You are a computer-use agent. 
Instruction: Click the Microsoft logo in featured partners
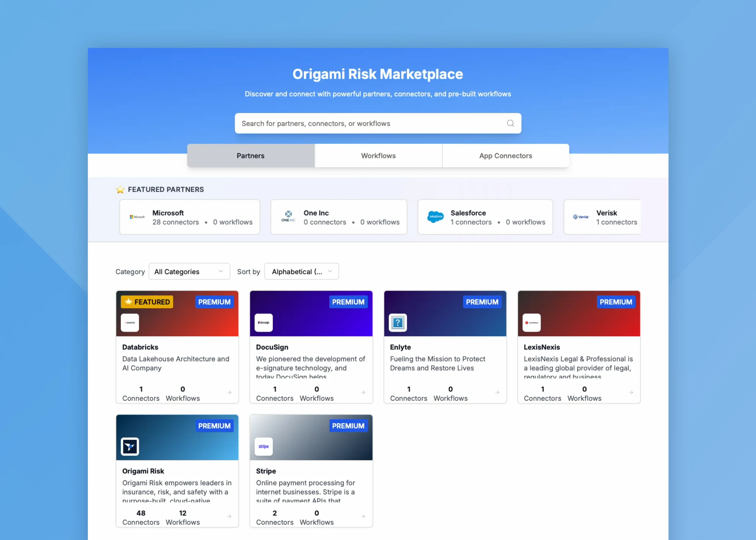pos(137,217)
